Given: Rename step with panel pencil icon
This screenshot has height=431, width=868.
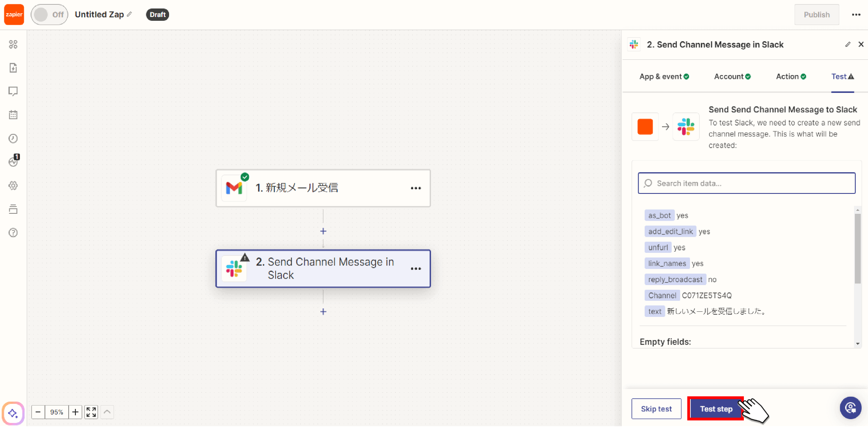Looking at the screenshot, I should point(847,45).
